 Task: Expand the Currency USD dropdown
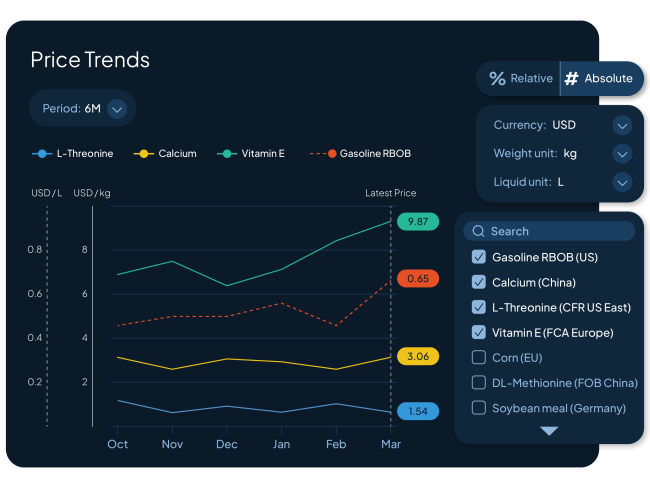tap(622, 126)
